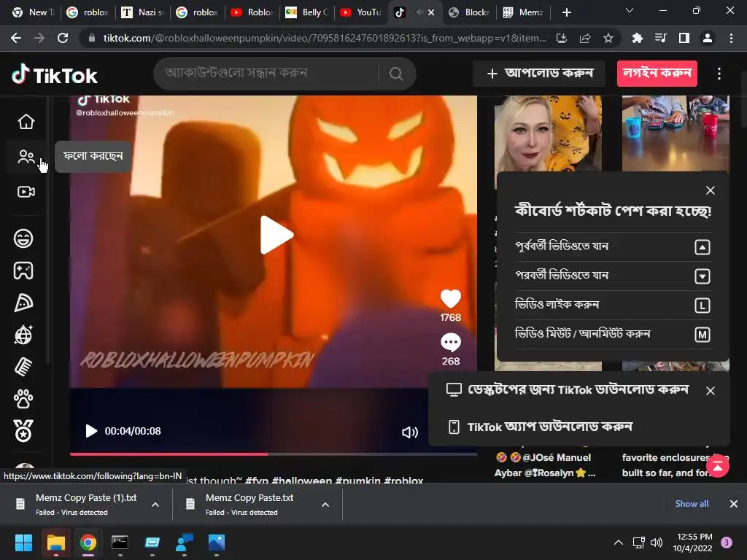The width and height of the screenshot is (747, 560).
Task: Switch to the Blocked browser tab
Action: 470,12
